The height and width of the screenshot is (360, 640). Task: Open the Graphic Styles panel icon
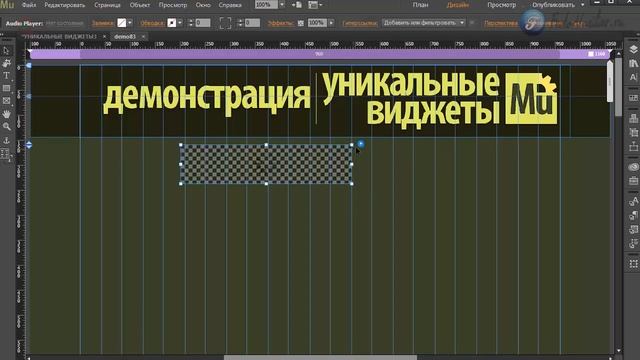point(633,229)
